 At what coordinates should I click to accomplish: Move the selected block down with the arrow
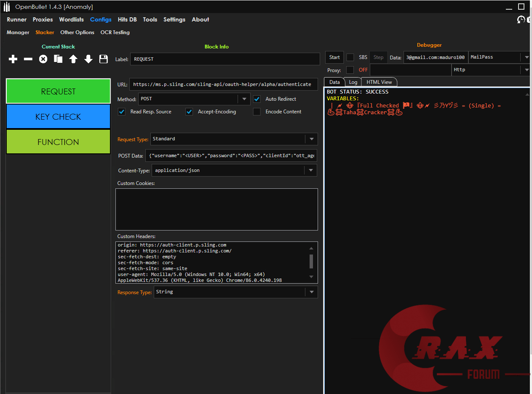click(88, 59)
